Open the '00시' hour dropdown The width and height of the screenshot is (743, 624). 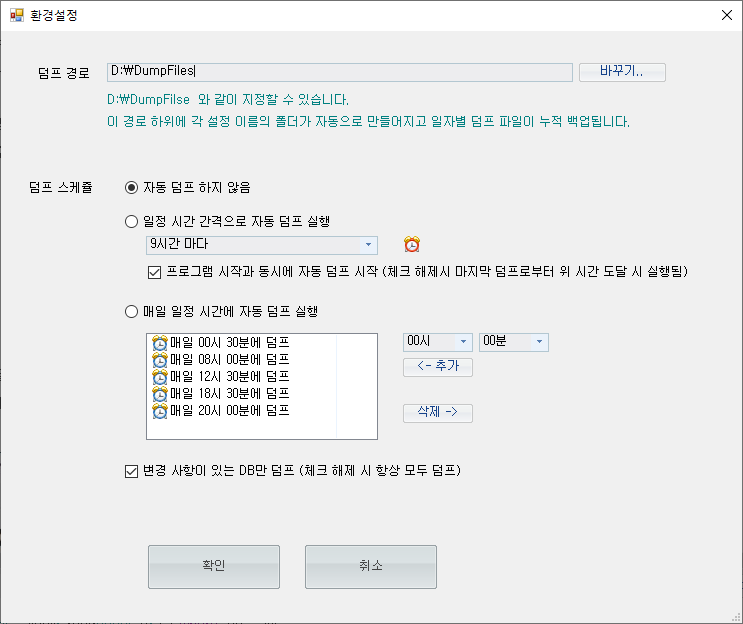coord(438,342)
